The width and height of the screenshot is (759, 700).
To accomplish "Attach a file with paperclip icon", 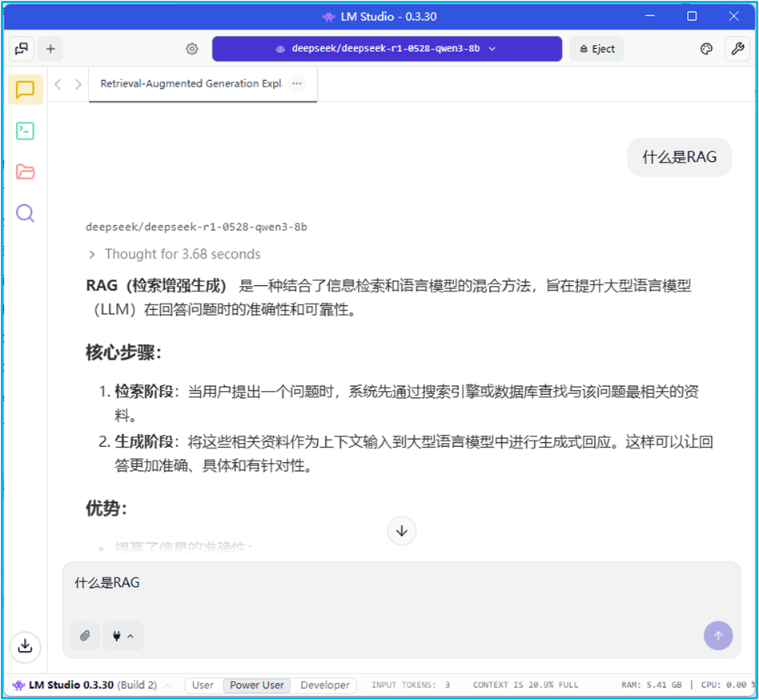I will tap(85, 636).
